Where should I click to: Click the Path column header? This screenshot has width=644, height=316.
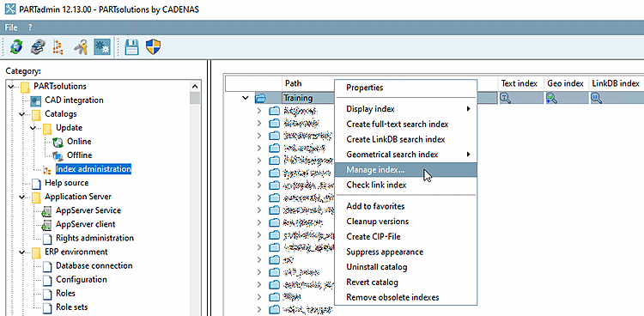coord(294,83)
